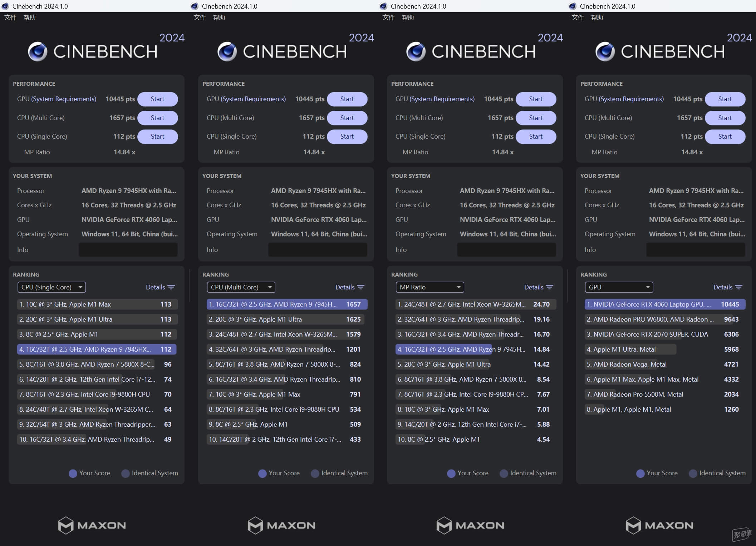This screenshot has width=756, height=546.
Task: Click Details link in the Multi Core ranking window
Action: tap(345, 287)
